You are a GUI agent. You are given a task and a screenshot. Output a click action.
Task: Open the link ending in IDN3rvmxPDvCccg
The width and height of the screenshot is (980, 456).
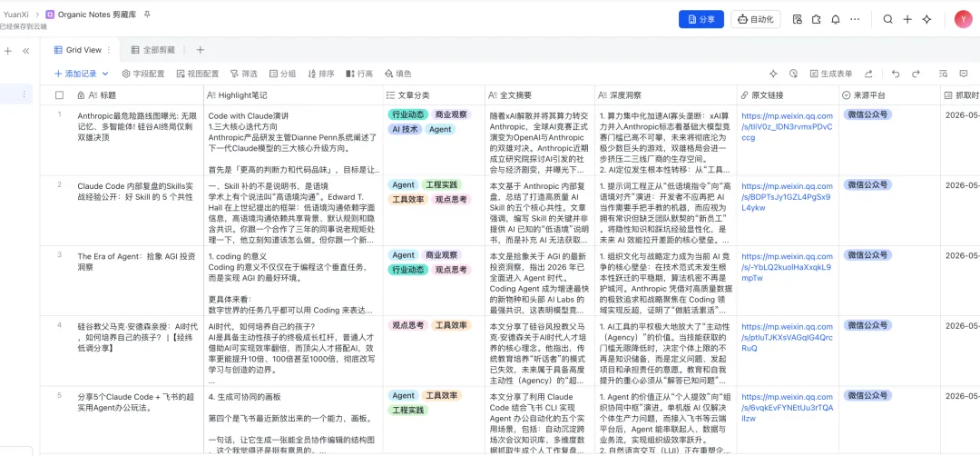click(x=787, y=126)
